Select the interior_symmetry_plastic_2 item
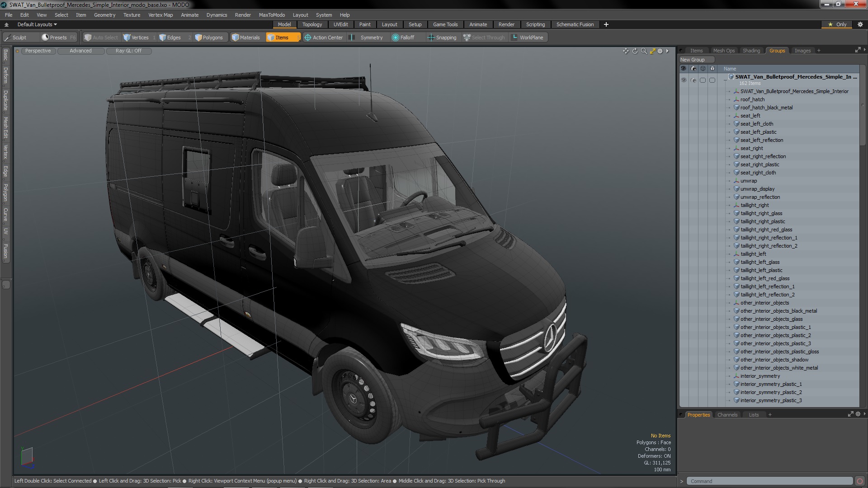Image resolution: width=868 pixels, height=488 pixels. point(771,392)
